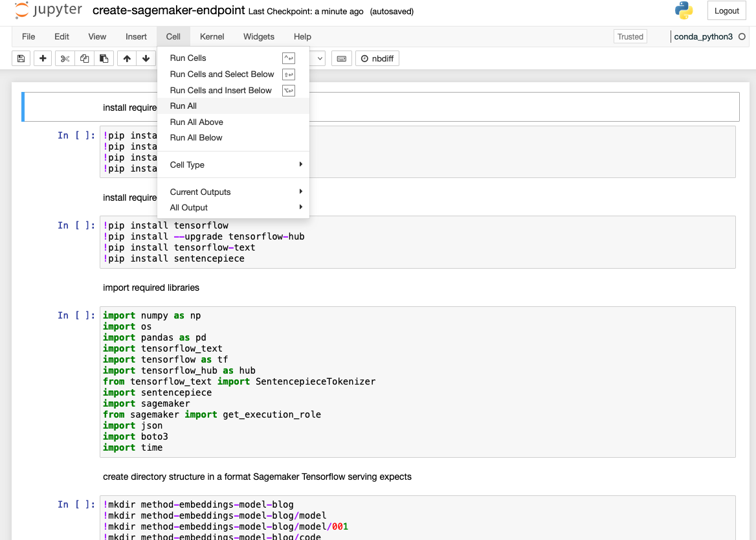Click In [ ] prompt of imports cell
The width and height of the screenshot is (756, 540).
76,315
